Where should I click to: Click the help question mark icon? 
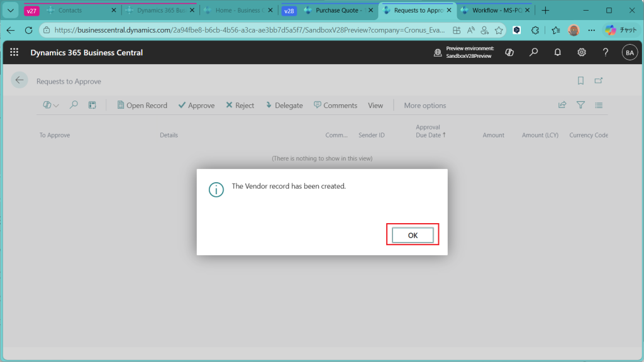[x=605, y=53]
